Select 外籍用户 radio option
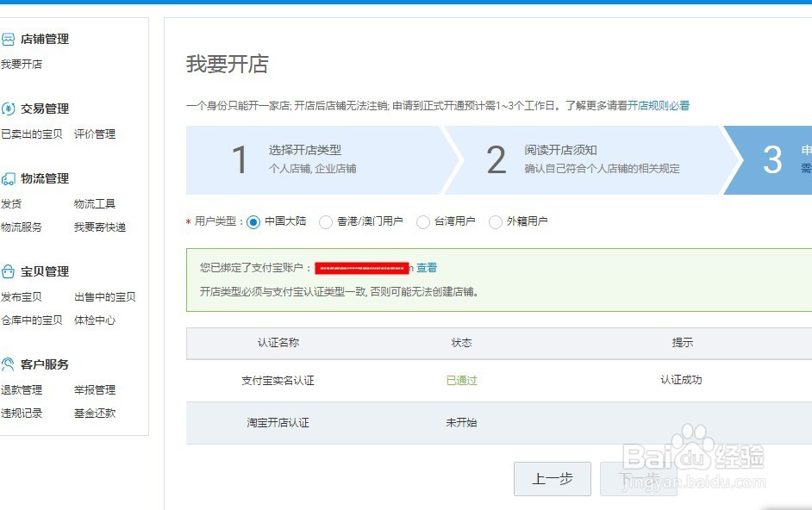 (496, 222)
